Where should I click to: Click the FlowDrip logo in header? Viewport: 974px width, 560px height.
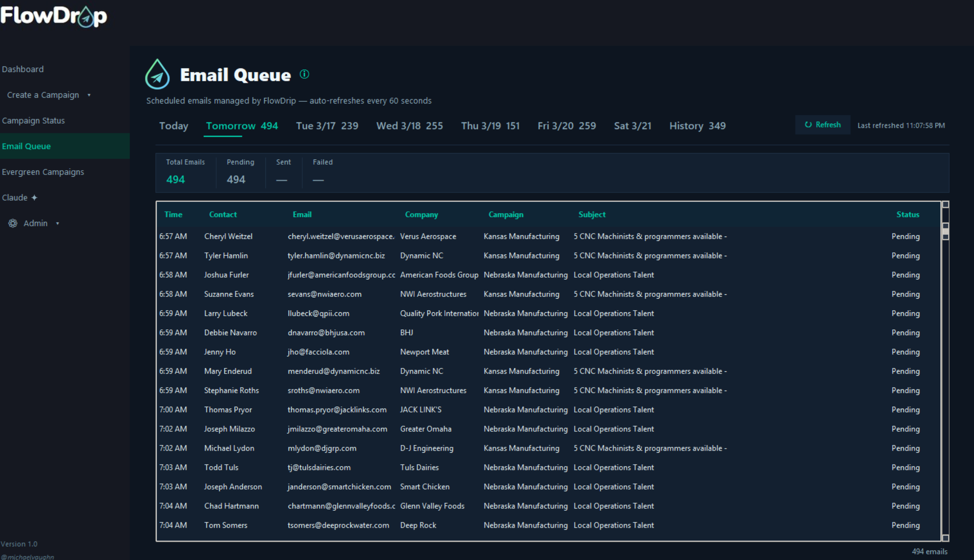[x=54, y=16]
